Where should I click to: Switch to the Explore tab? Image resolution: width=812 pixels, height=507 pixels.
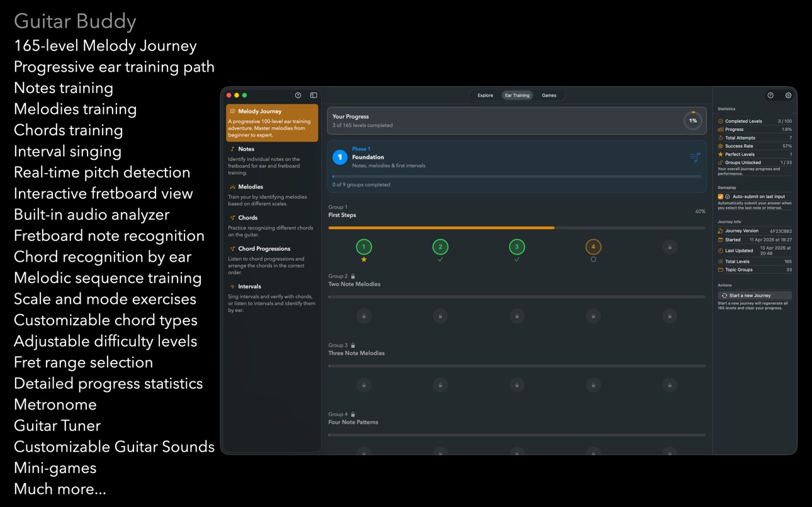485,96
